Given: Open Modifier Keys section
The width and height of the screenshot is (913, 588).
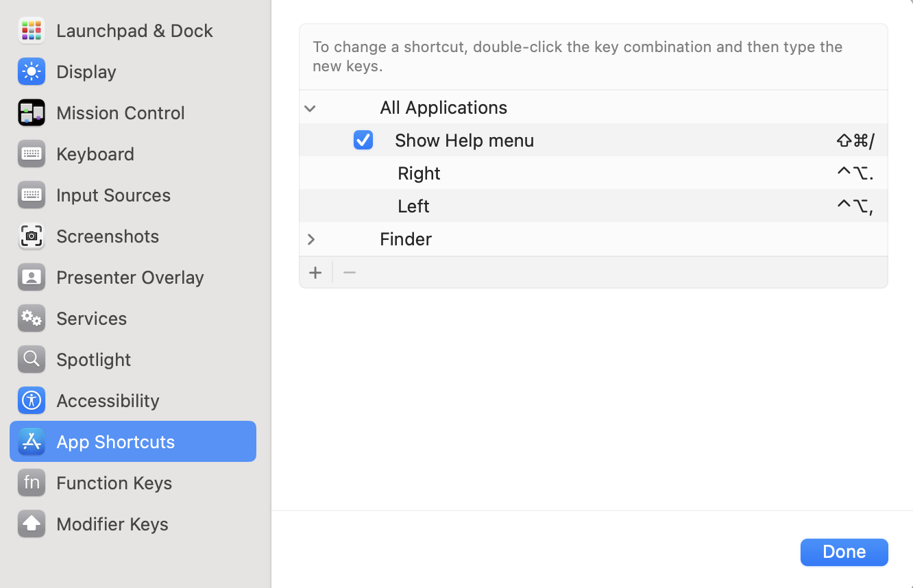Looking at the screenshot, I should click(x=112, y=524).
